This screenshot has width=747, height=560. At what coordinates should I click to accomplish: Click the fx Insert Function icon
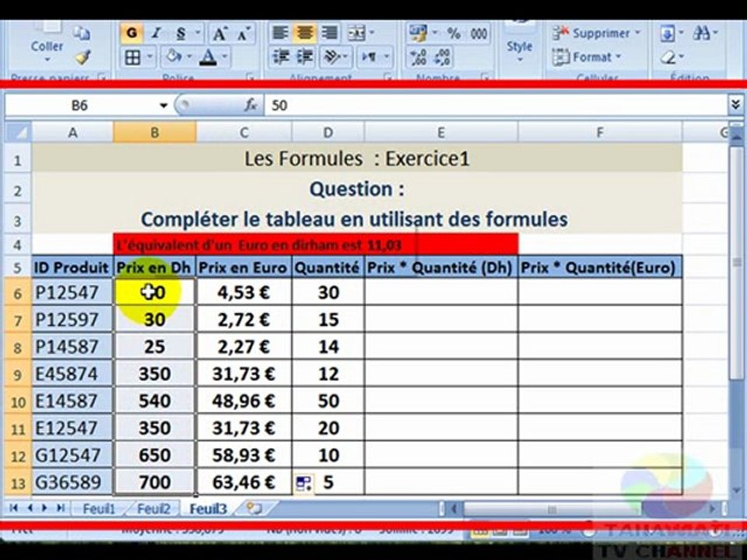(251, 105)
